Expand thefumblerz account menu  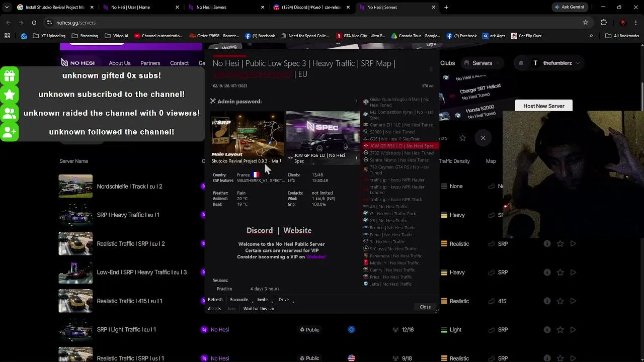(556, 63)
